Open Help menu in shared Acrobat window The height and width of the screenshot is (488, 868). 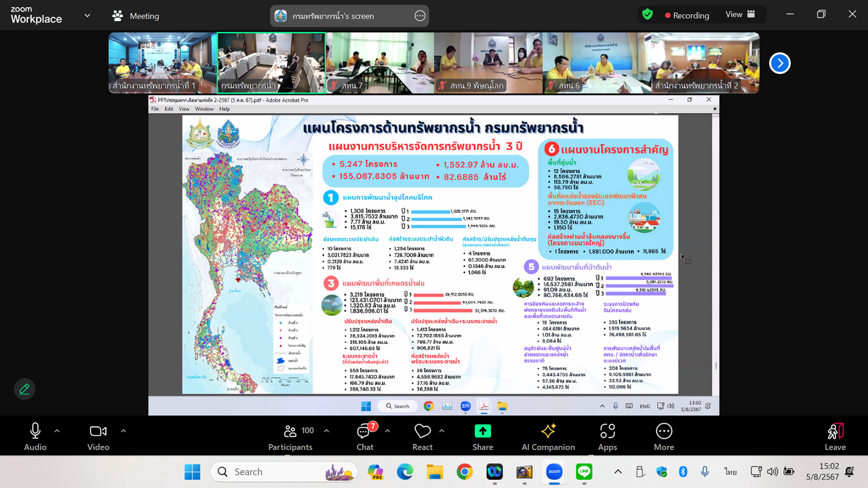tap(224, 109)
